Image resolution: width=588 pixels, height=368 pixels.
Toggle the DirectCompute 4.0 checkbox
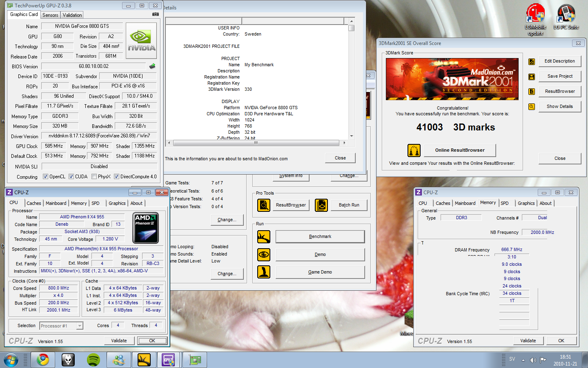[116, 177]
